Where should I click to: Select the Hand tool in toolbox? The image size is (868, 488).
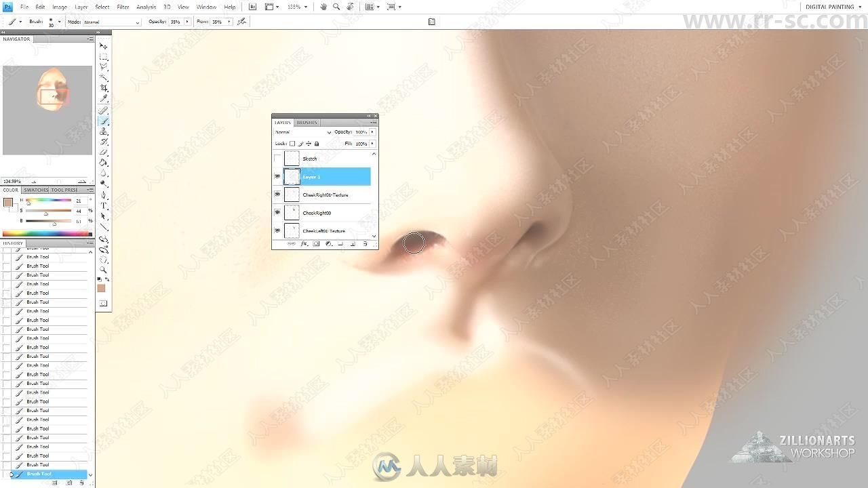(x=104, y=259)
